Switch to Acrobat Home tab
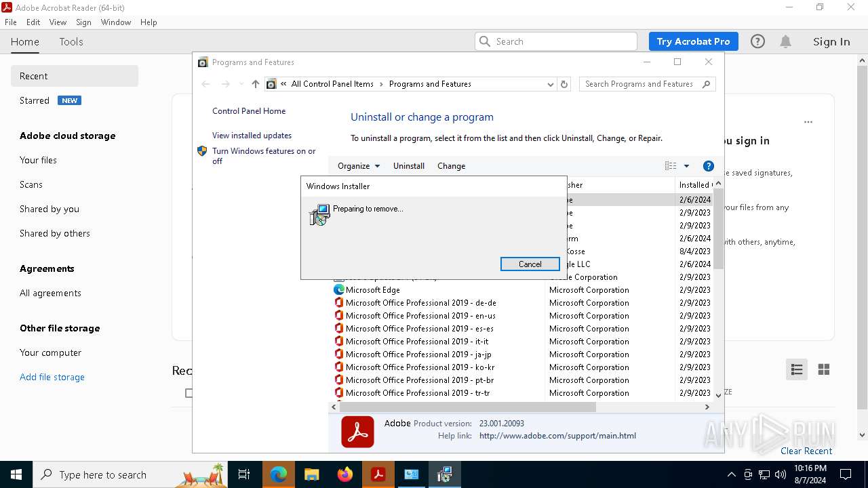The image size is (868, 488). (25, 41)
